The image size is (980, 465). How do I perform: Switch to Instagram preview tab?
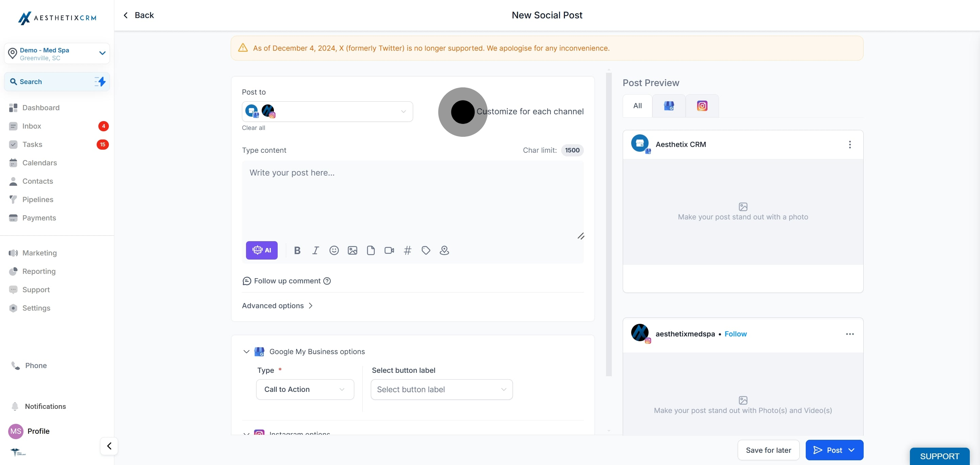point(702,106)
